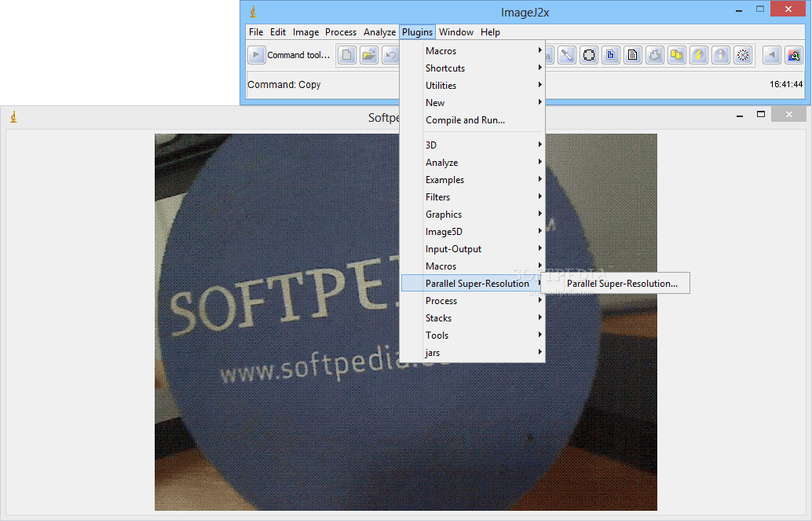The image size is (812, 521).
Task: Expand the Shortcuts submenu
Action: [x=472, y=68]
